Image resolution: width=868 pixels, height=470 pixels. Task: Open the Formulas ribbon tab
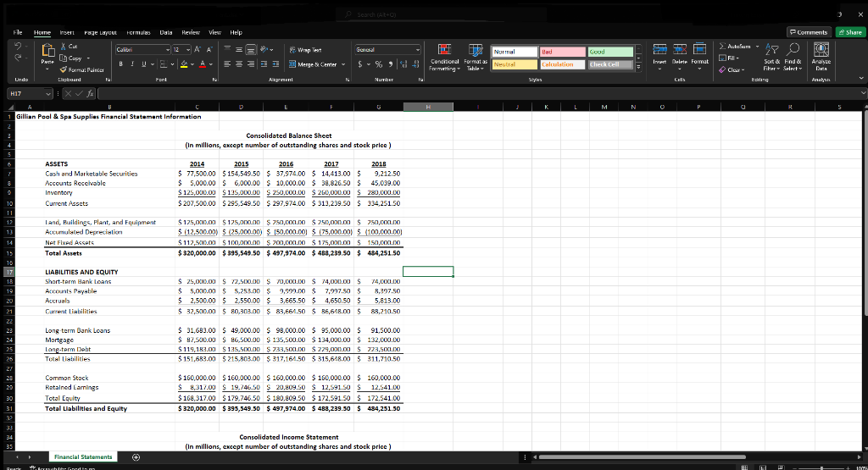coord(138,33)
